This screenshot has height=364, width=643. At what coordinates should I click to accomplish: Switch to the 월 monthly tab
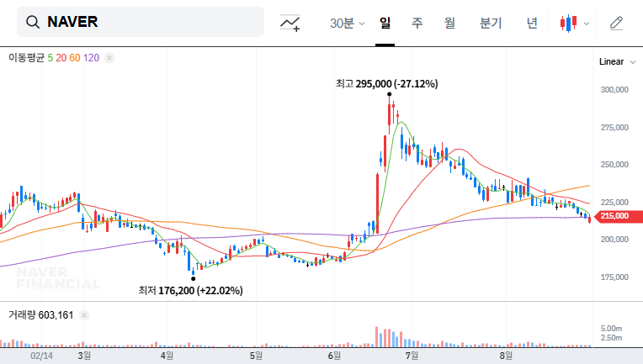tap(450, 23)
